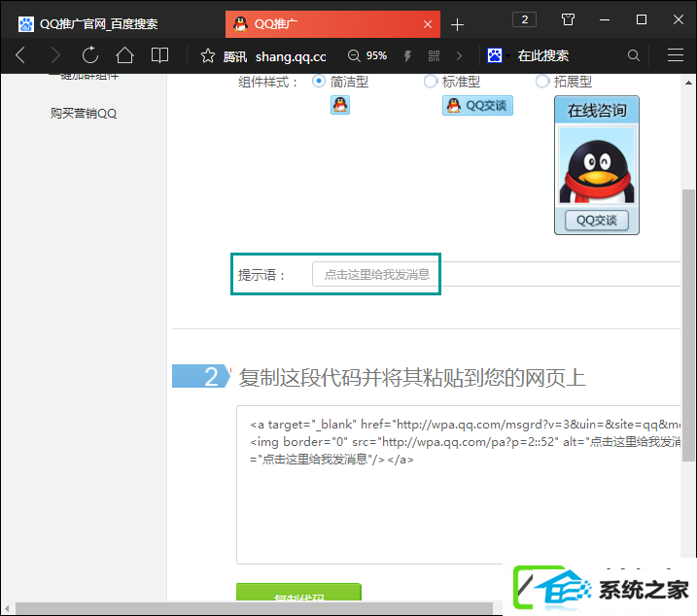Select the 标准型 radio button
The height and width of the screenshot is (616, 697).
pos(431,82)
